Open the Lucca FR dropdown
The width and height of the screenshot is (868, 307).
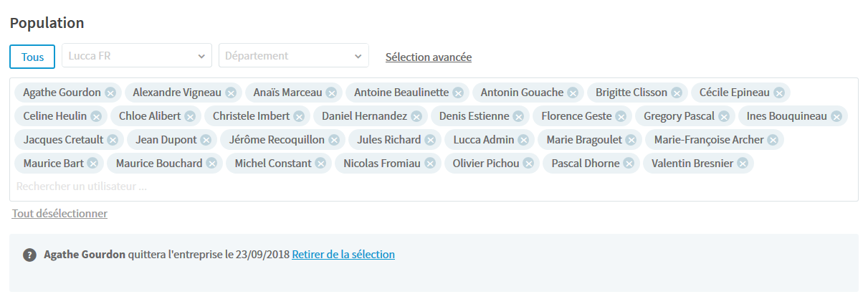(137, 56)
